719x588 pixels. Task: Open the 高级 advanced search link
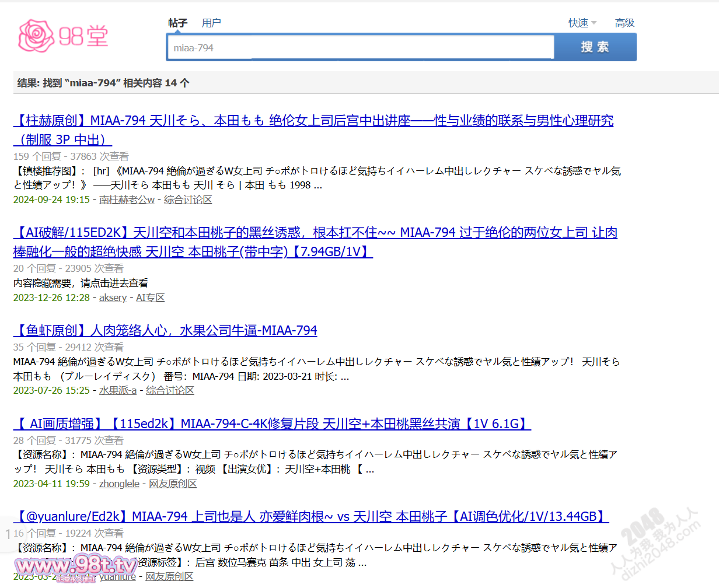(624, 23)
